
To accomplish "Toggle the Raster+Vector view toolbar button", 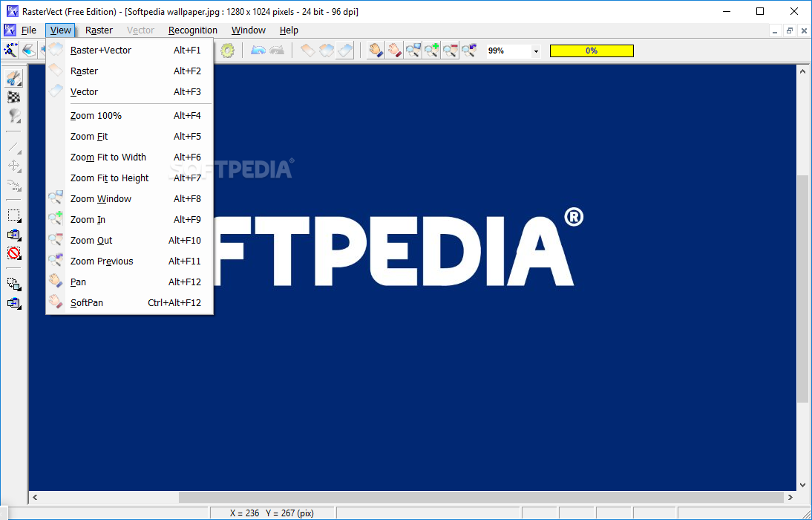I will (327, 51).
